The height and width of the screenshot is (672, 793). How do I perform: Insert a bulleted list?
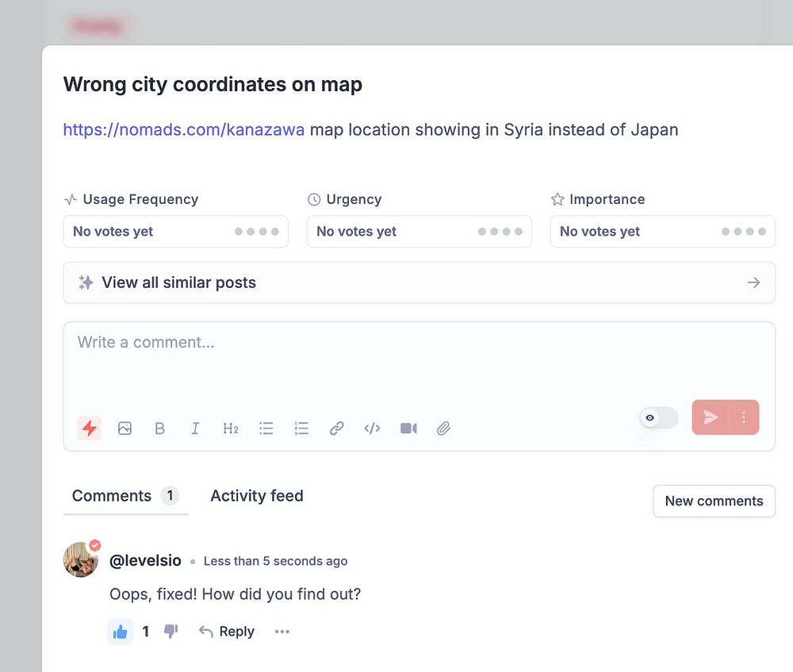pyautogui.click(x=266, y=428)
